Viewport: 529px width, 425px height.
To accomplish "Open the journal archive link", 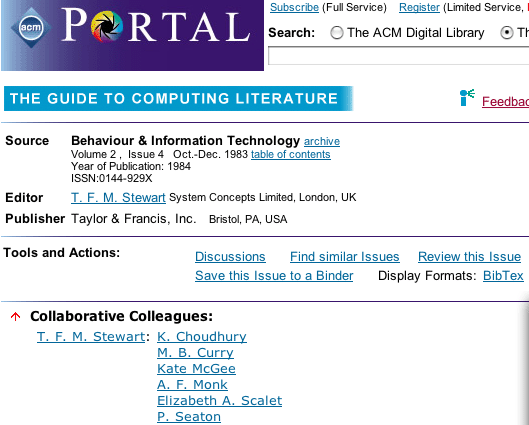I will [x=322, y=141].
